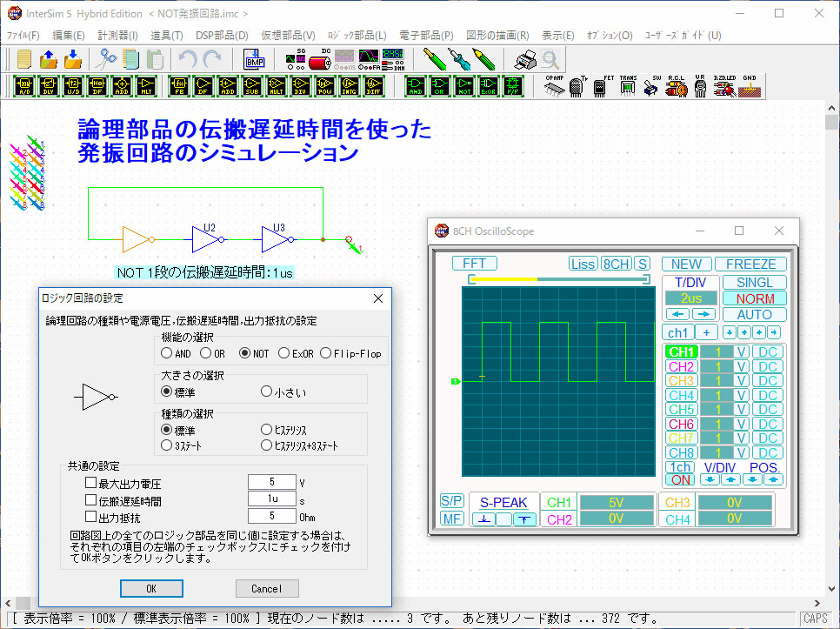Click AUTO trigger button on oscilloscope

click(754, 315)
